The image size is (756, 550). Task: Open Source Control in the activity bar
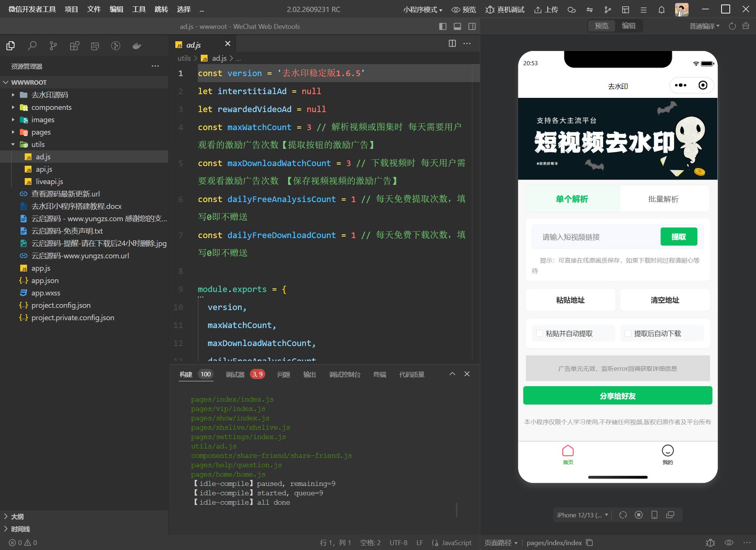[53, 46]
